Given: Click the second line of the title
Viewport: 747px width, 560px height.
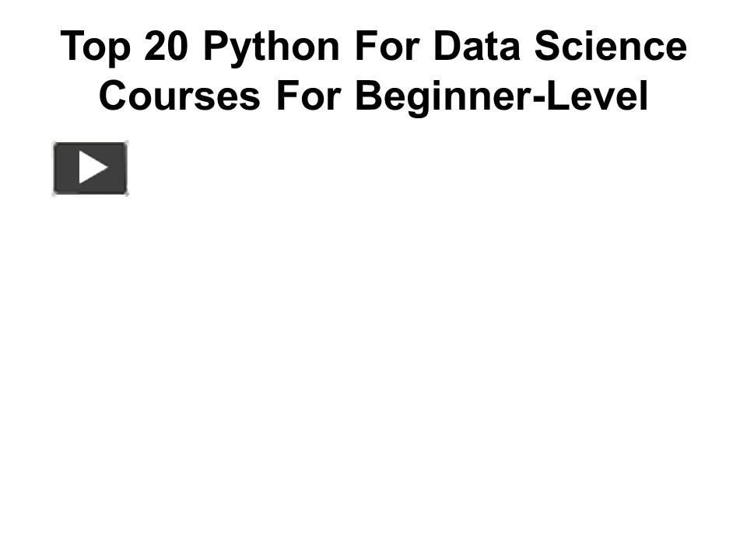Looking at the screenshot, I should point(373,96).
